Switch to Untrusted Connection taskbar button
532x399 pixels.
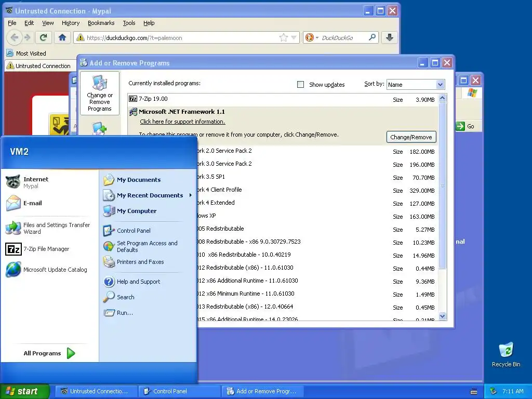(x=96, y=391)
